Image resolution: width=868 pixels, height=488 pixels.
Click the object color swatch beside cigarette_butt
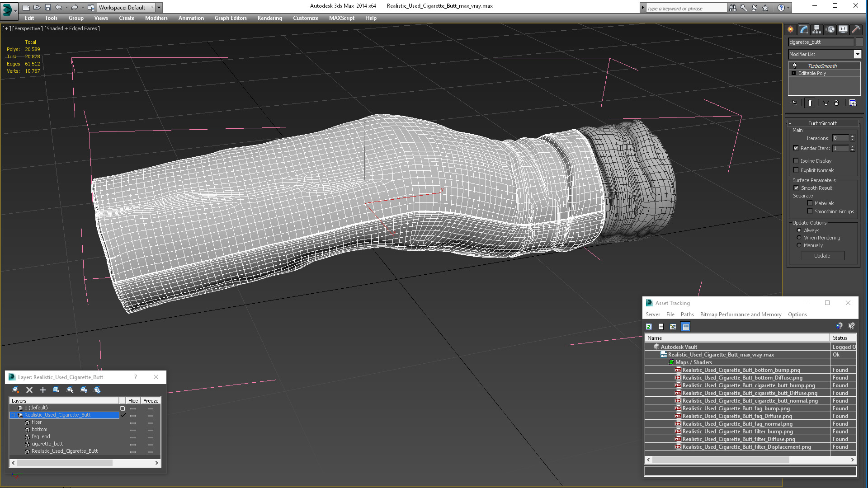pos(859,42)
